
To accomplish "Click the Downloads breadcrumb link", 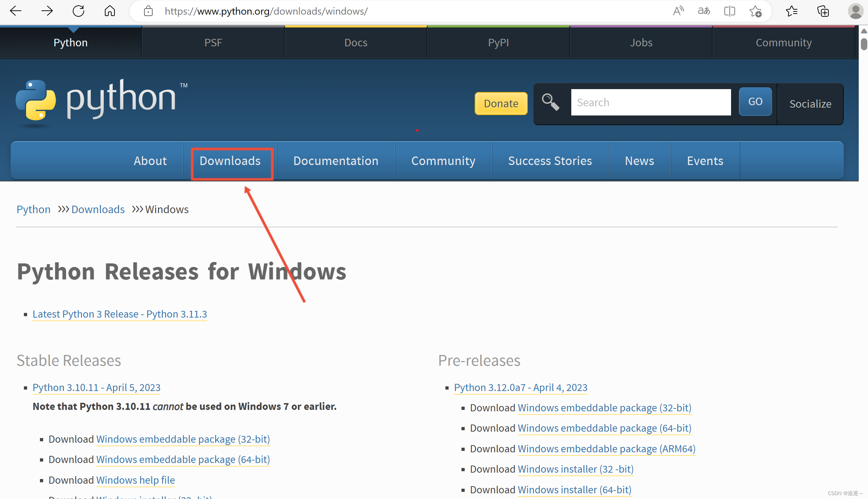I will pyautogui.click(x=98, y=209).
